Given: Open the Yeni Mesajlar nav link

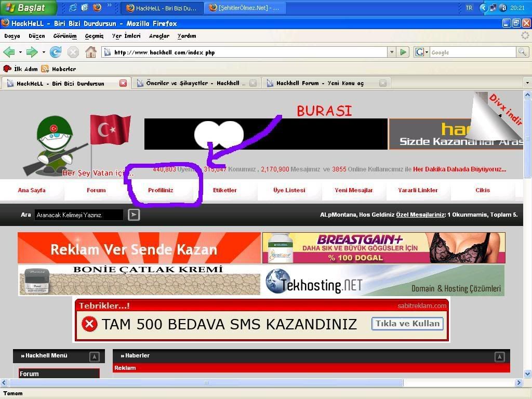Looking at the screenshot, I should (x=353, y=190).
